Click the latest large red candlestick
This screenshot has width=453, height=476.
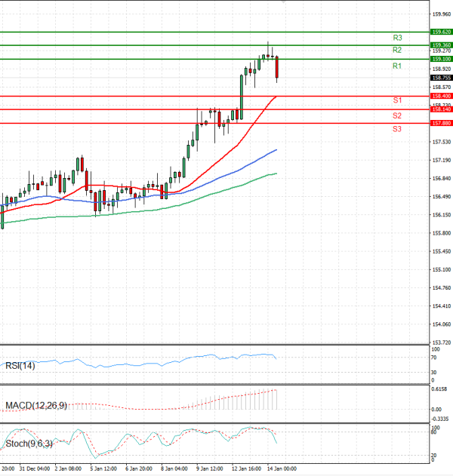point(278,68)
